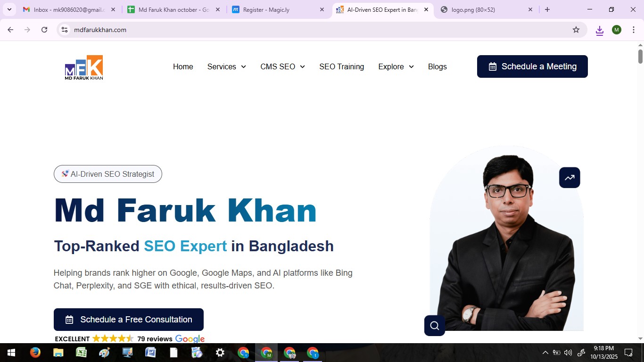Click the trending arrow icon beside the portrait
Screen dimensions: 644x362
[x=570, y=178]
